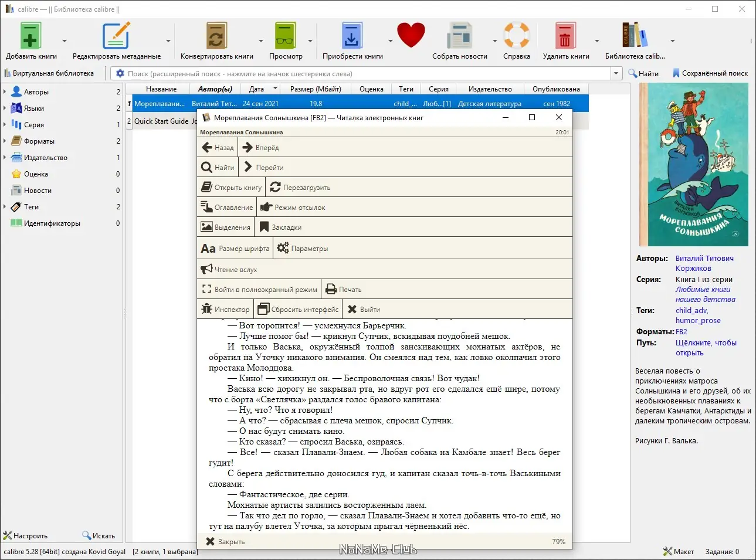
Task: Open the Virtual library button
Action: tap(49, 73)
